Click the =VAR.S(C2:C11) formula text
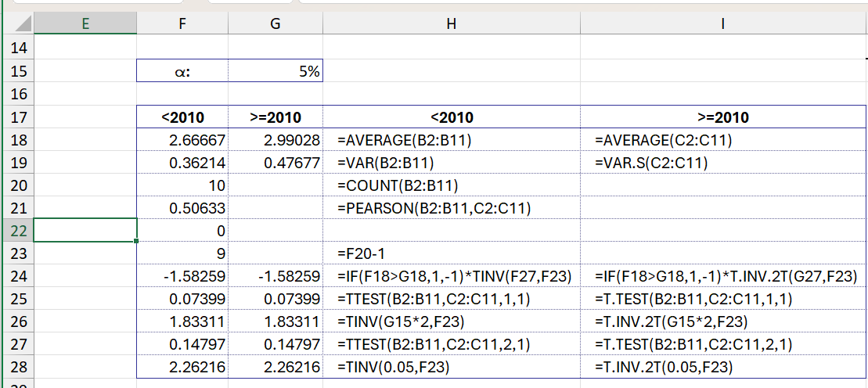Screen dimensions: 868x388 [651, 163]
